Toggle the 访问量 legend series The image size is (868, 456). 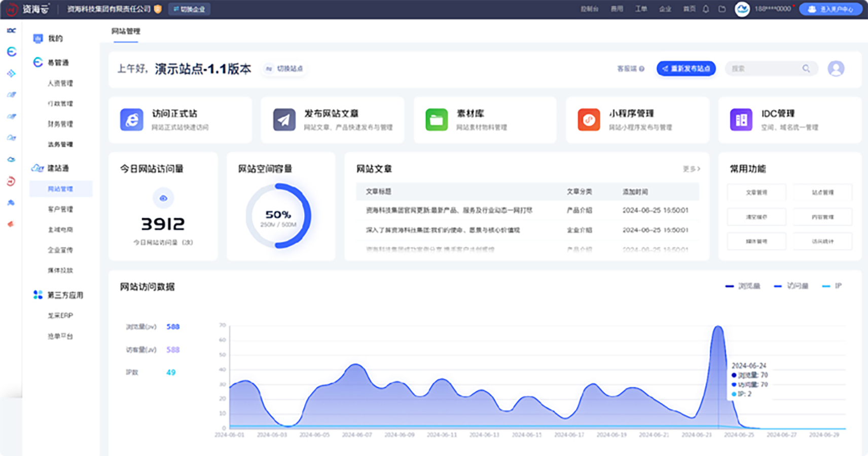click(x=791, y=286)
